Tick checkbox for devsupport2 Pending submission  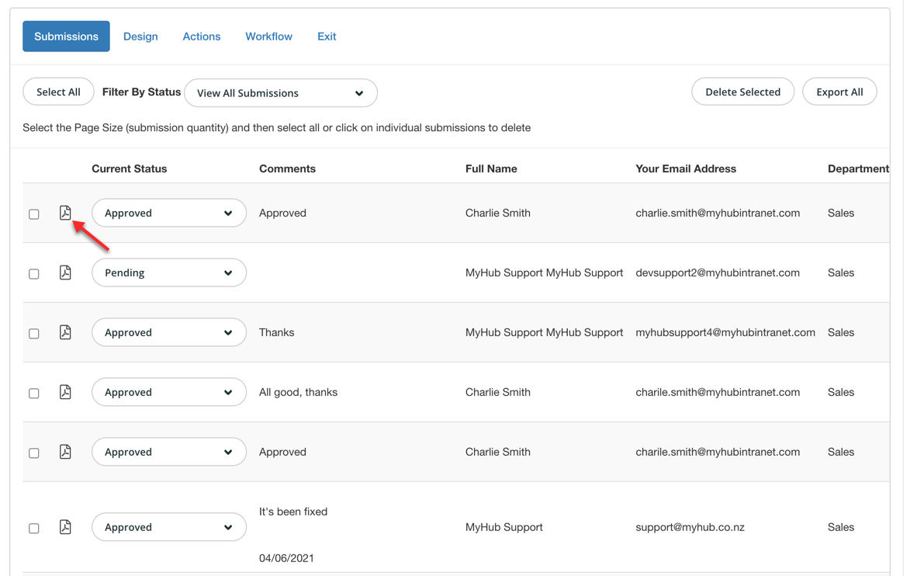pos(34,273)
